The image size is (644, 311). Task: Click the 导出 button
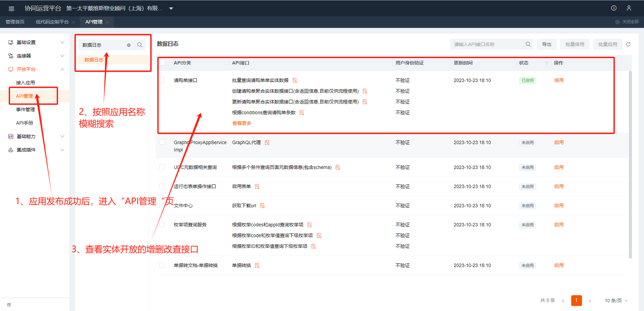click(x=547, y=44)
